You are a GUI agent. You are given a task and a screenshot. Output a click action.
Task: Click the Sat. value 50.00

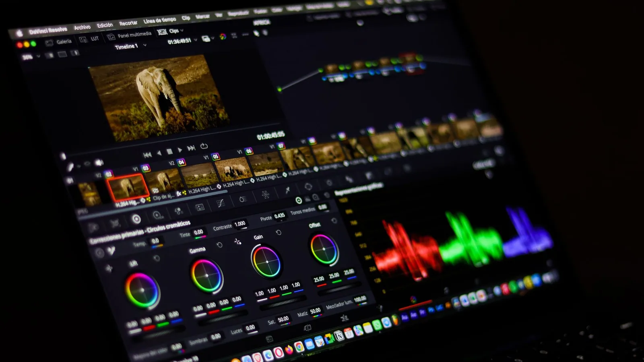pos(283,319)
